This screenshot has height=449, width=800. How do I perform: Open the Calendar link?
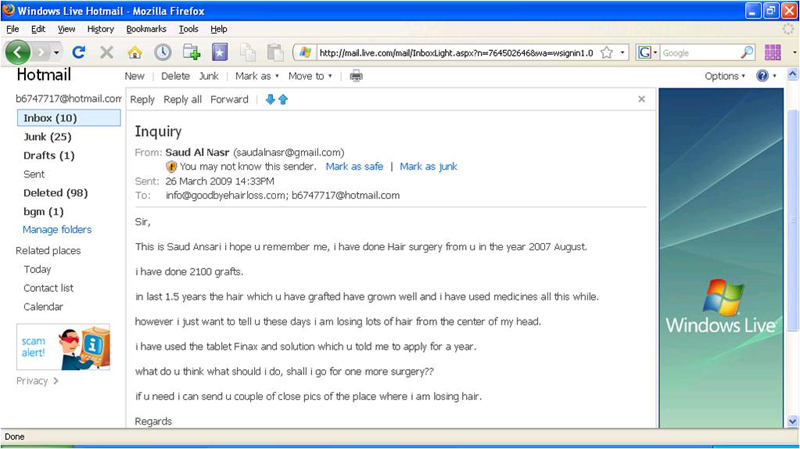[x=43, y=307]
